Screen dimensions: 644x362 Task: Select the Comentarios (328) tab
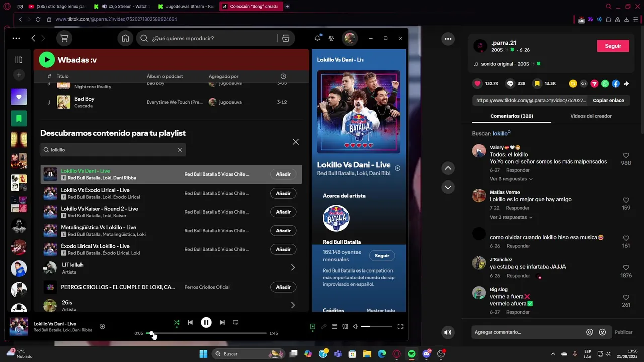point(512,116)
